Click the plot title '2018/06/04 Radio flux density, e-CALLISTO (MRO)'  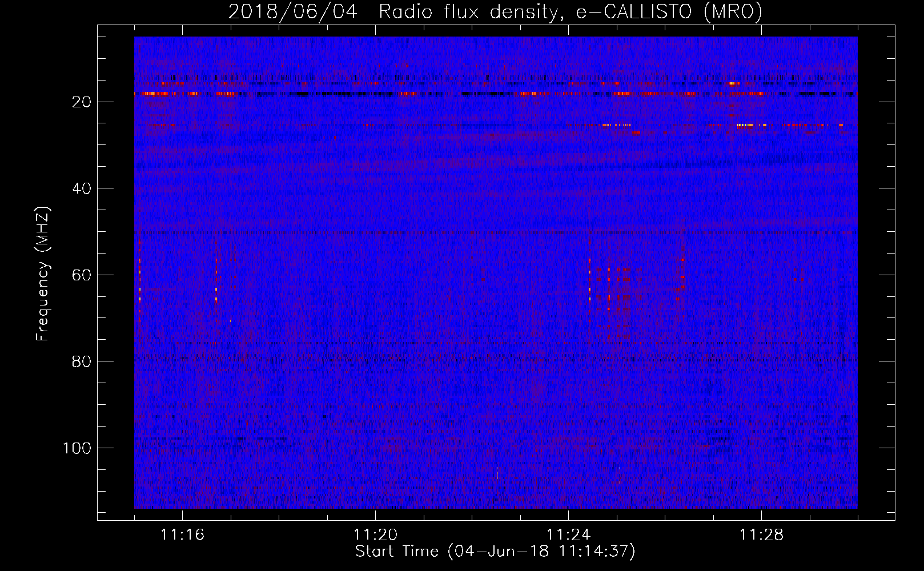[495, 11]
